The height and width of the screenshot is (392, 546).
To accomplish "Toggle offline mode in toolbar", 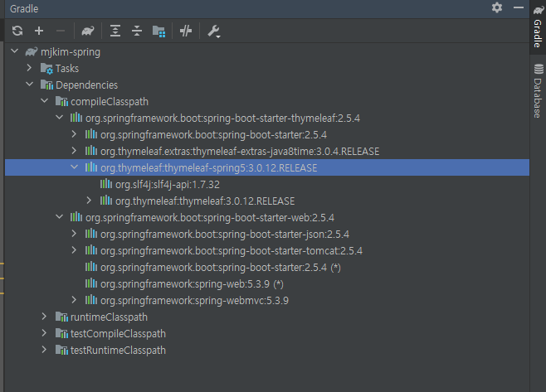I will [186, 31].
